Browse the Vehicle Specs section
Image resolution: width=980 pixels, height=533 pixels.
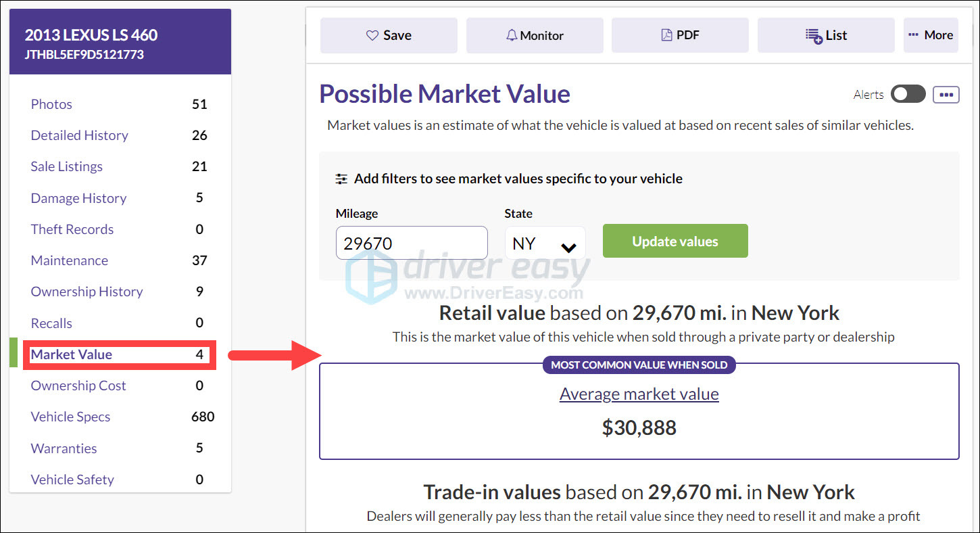(70, 417)
